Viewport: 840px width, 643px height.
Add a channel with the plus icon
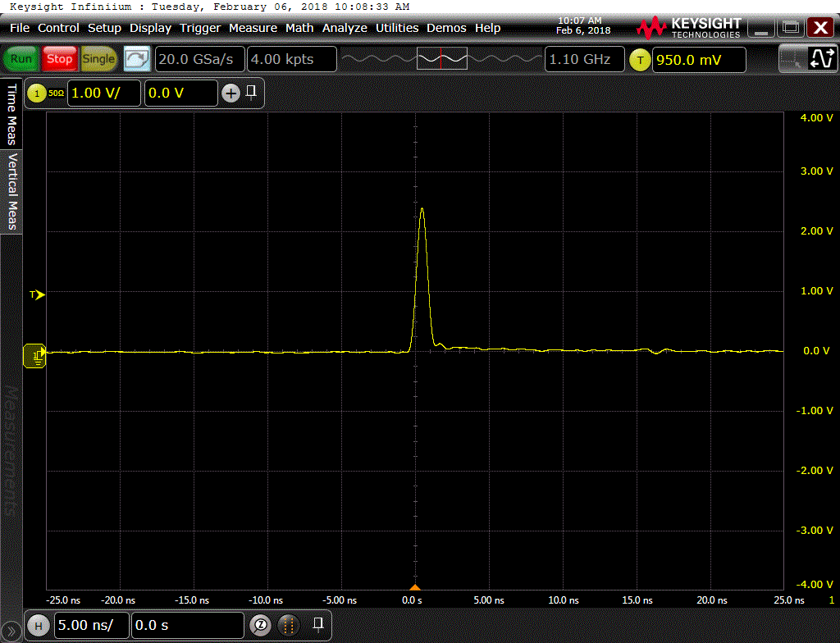[231, 93]
